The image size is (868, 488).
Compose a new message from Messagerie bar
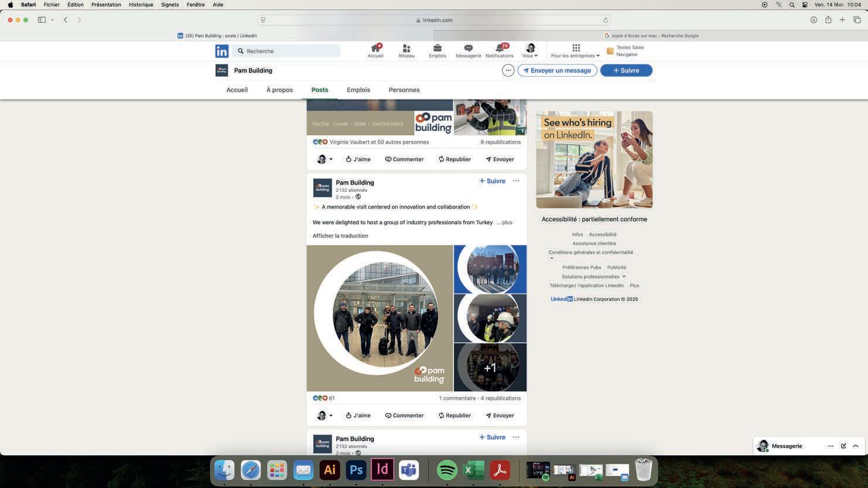tap(843, 446)
